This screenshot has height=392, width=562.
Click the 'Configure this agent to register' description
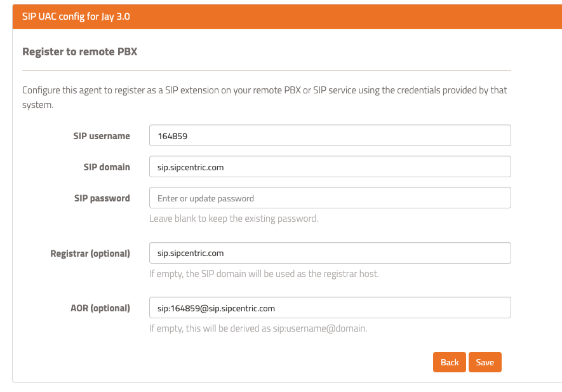264,90
